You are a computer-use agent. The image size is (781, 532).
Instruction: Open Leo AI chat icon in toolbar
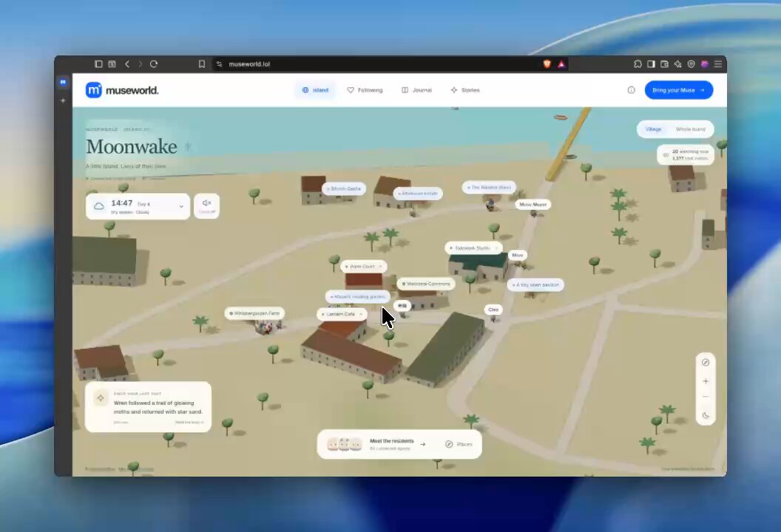[x=678, y=64]
